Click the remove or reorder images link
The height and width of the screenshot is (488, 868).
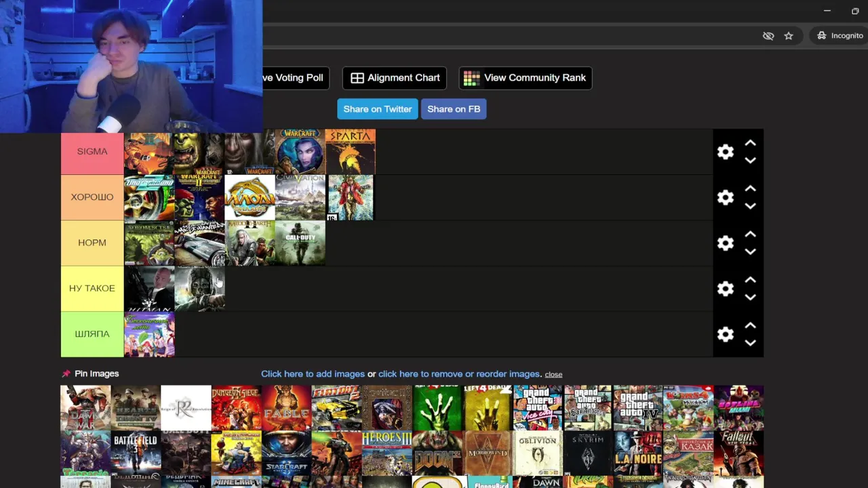click(459, 374)
